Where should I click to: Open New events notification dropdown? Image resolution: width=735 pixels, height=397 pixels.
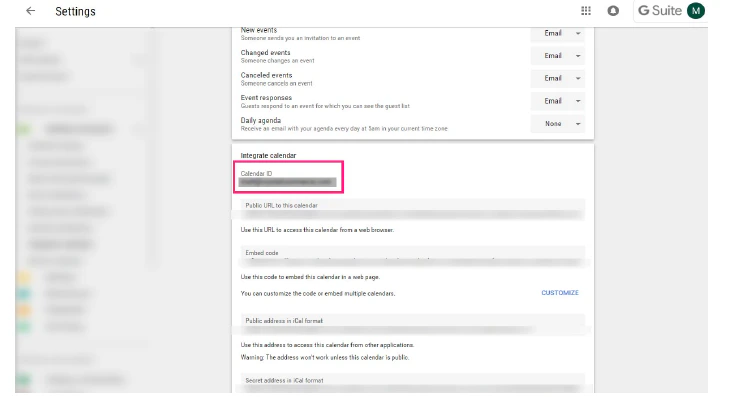tap(558, 33)
